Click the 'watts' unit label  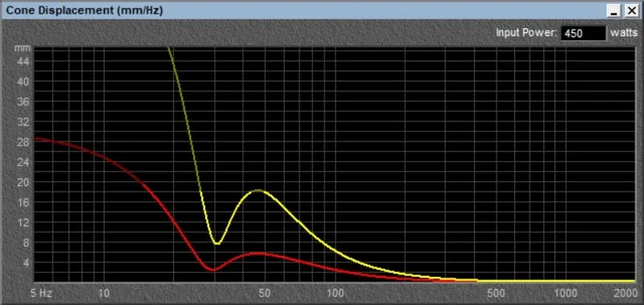coord(623,33)
